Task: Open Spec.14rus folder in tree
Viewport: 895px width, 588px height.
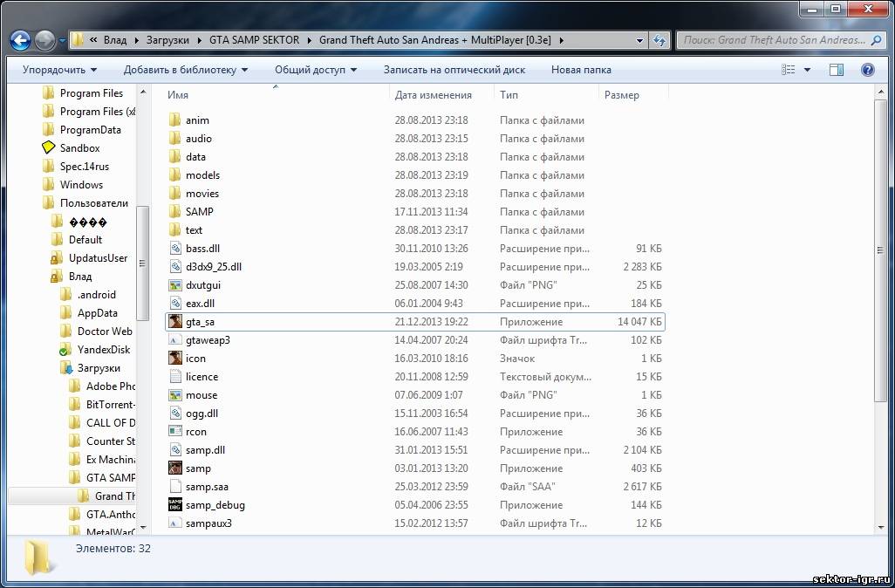Action: (84, 166)
